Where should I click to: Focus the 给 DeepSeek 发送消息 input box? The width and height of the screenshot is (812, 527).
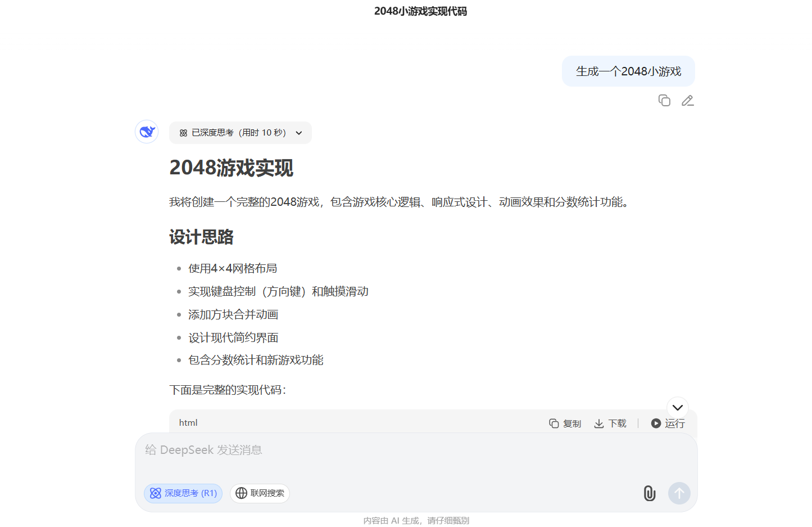(x=416, y=450)
